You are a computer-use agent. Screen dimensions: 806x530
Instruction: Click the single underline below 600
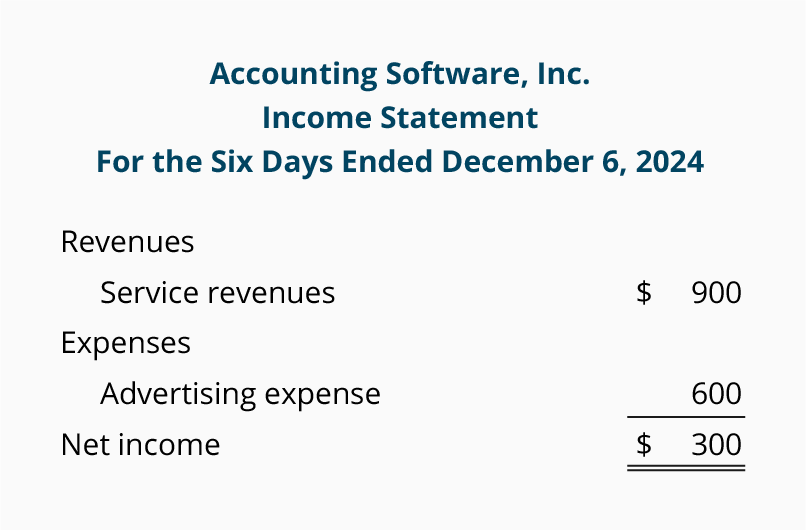(x=686, y=417)
